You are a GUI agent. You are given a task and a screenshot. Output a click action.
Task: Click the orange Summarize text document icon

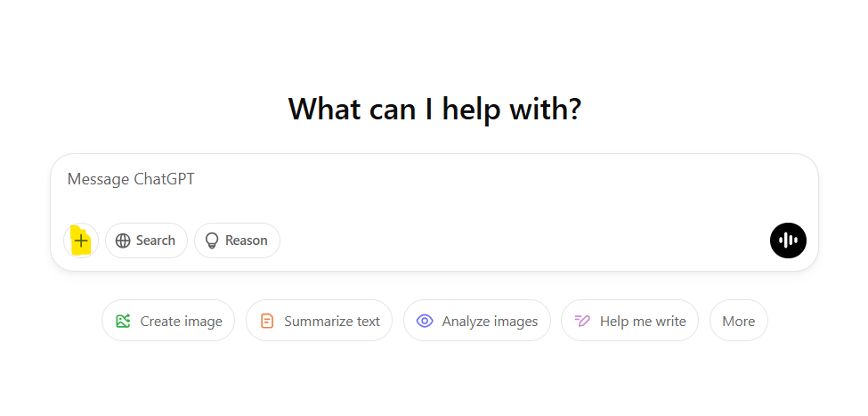click(x=267, y=321)
